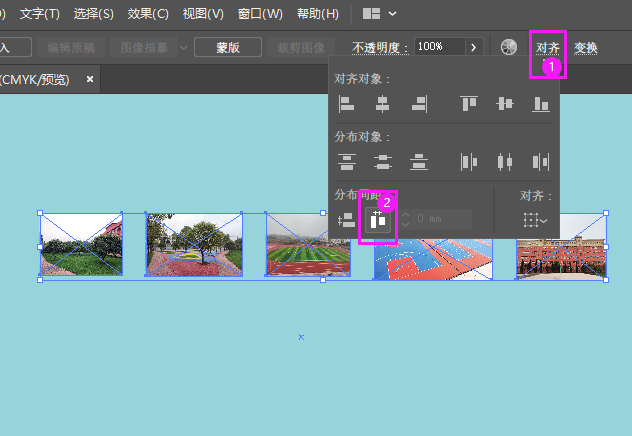The image size is (632, 436).
Task: Click the 蒙版 button
Action: pos(228,47)
